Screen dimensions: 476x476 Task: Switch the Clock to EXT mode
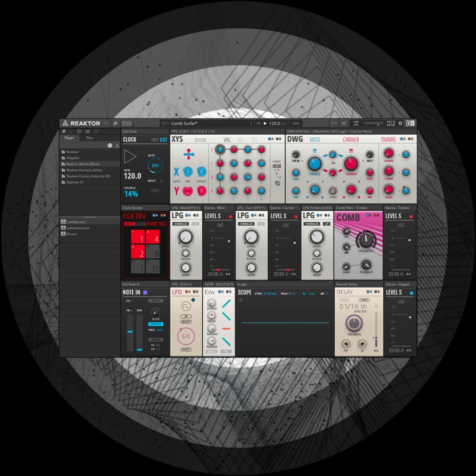tap(164, 140)
